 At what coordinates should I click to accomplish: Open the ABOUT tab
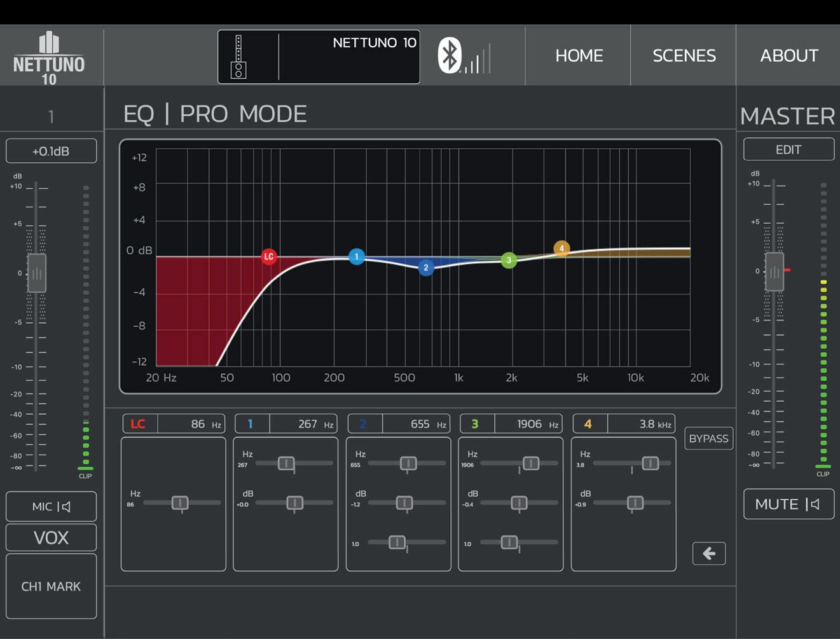pyautogui.click(x=789, y=55)
